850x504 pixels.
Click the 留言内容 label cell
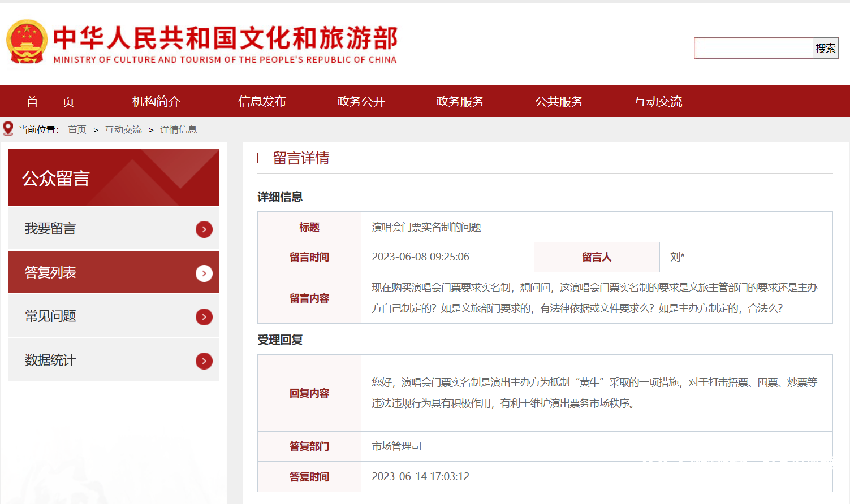[x=309, y=298]
